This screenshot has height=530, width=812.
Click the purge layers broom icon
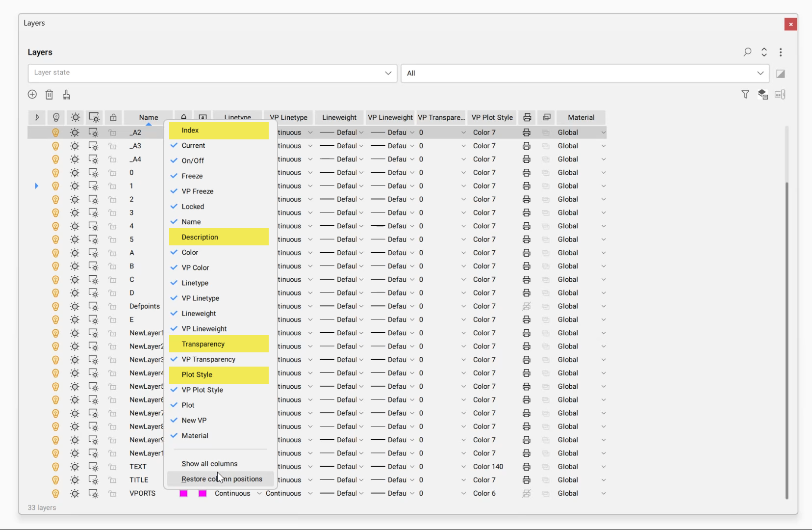[66, 94]
